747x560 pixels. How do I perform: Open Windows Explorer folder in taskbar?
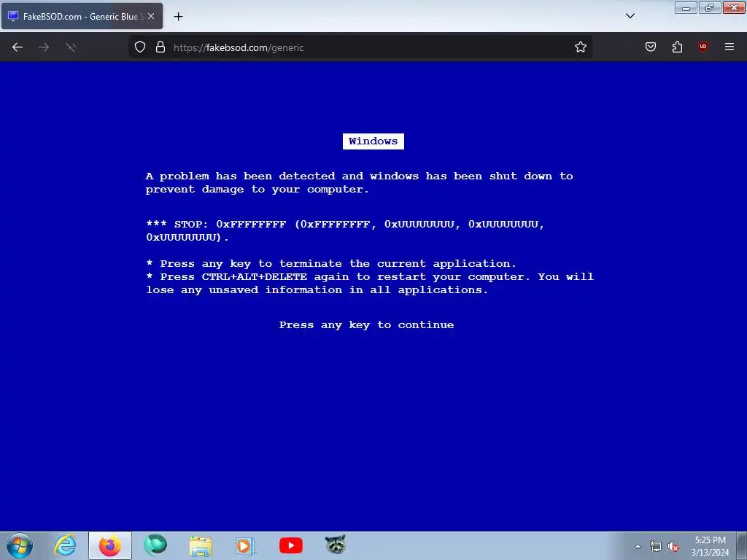tap(201, 545)
